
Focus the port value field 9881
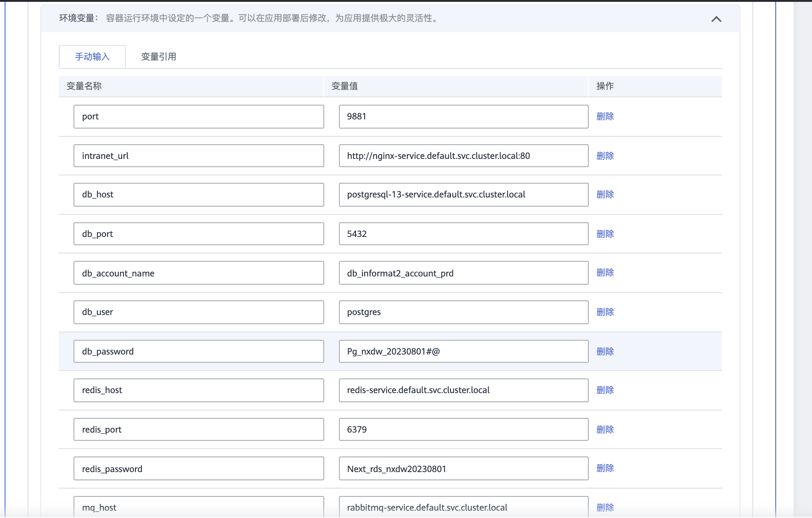(x=463, y=117)
